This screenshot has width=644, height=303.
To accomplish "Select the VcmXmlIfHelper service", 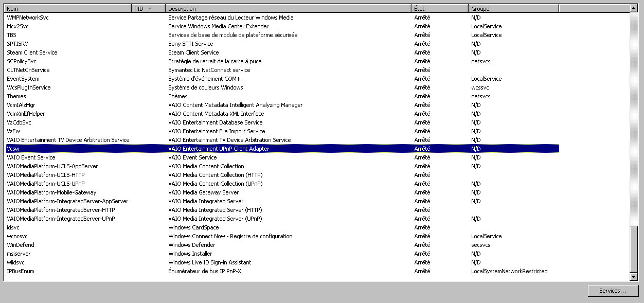I will pyautogui.click(x=26, y=114).
